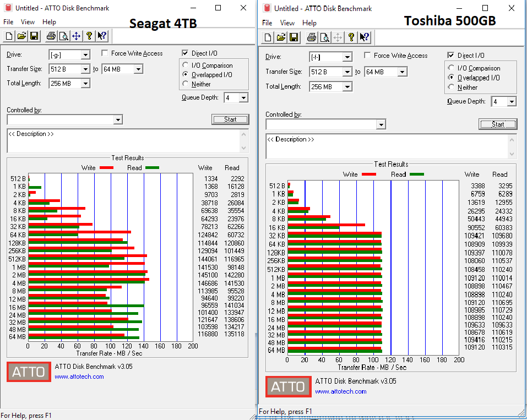The width and height of the screenshot is (527, 420).
Task: Click ATTO logo in Toshiba window
Action: click(x=289, y=386)
